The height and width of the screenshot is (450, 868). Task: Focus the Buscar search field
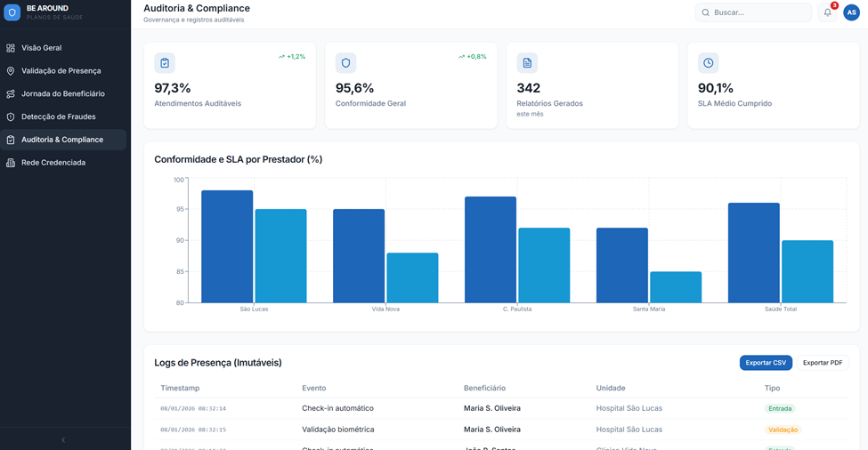pyautogui.click(x=753, y=12)
